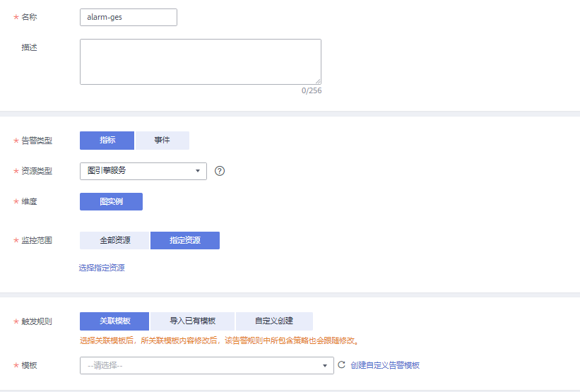Refresh the template list with the reload icon

pos(341,365)
